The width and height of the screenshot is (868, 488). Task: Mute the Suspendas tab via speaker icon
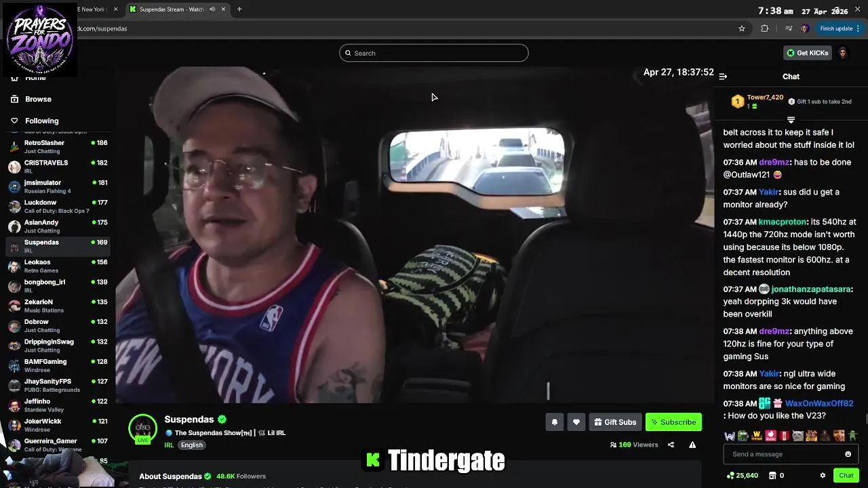212,9
